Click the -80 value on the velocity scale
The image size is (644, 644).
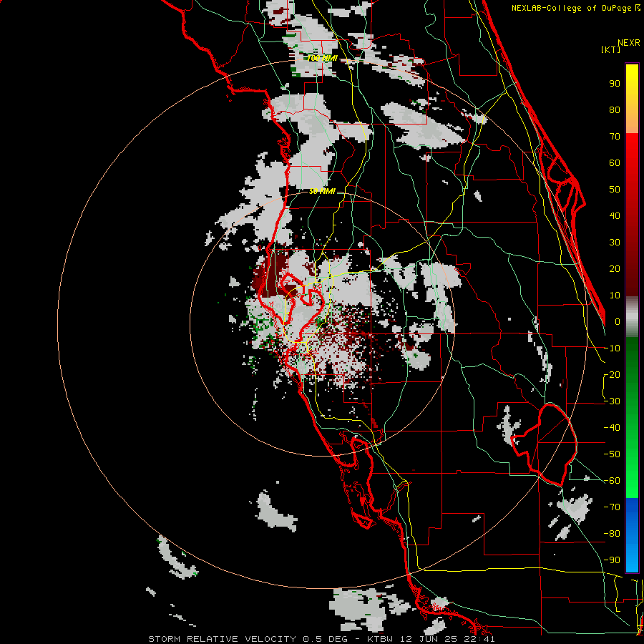point(612,534)
